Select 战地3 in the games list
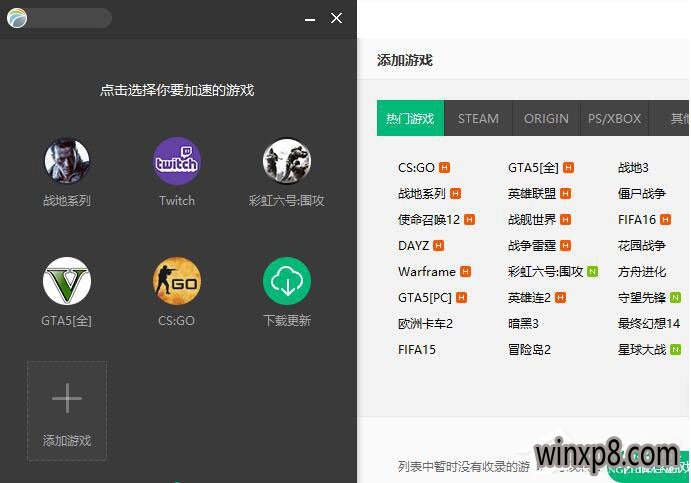 633,167
